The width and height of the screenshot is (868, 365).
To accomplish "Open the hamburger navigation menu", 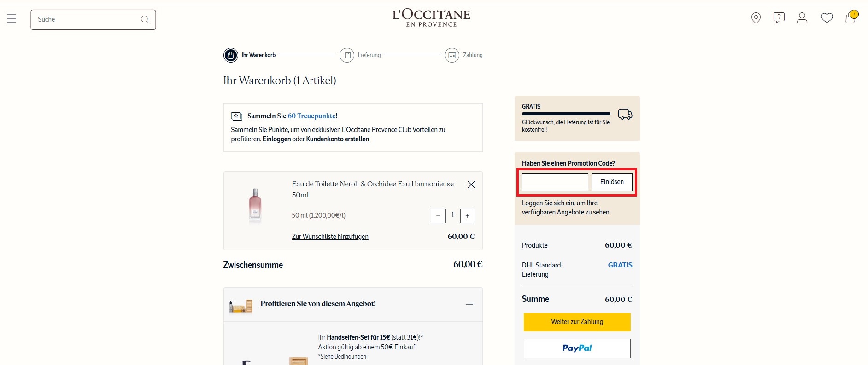I will (x=12, y=18).
